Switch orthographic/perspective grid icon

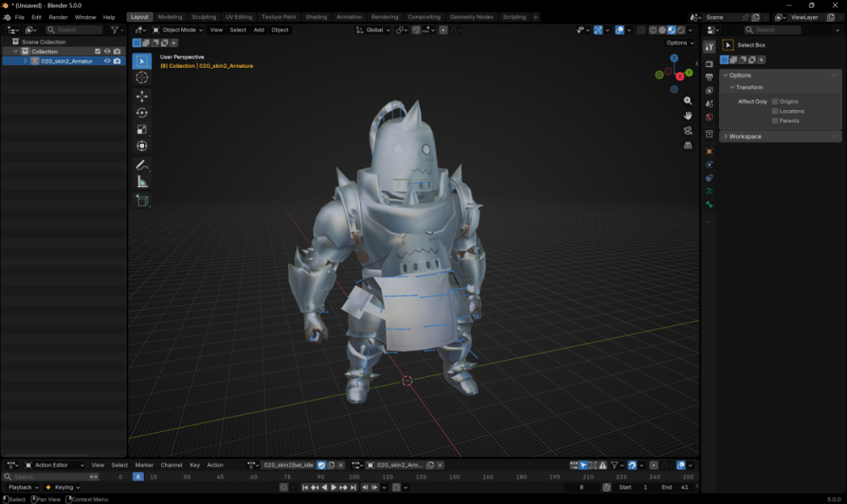pyautogui.click(x=688, y=146)
